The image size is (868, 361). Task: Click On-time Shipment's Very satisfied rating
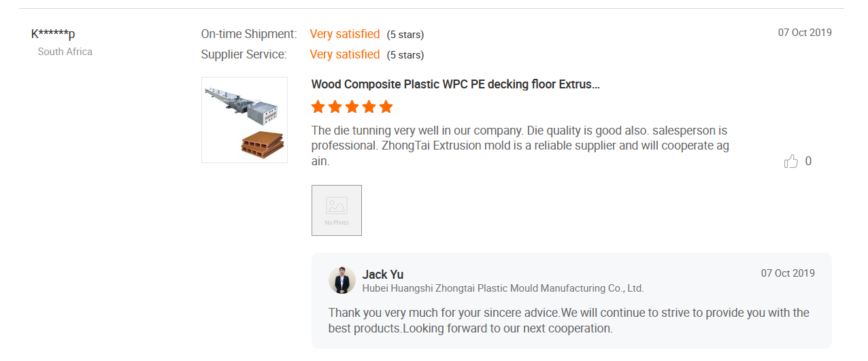[344, 34]
